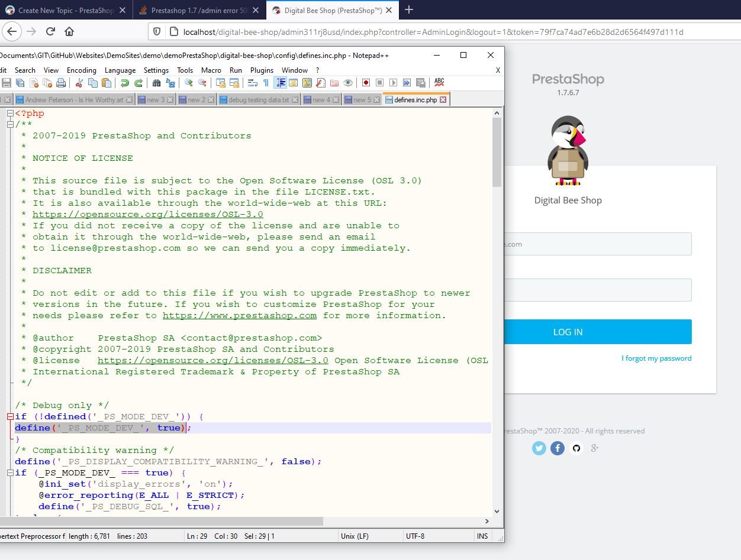This screenshot has height=560, width=741.
Task: Open the Encoding menu
Action: click(x=82, y=70)
